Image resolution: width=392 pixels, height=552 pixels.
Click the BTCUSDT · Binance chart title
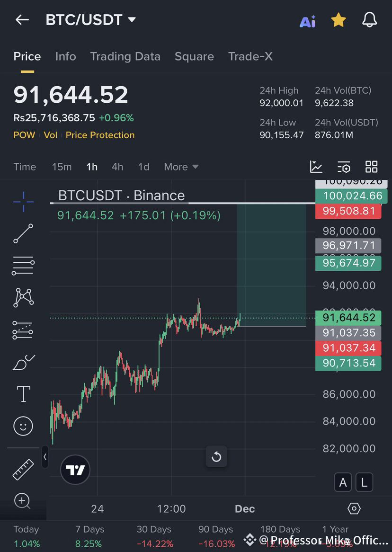click(x=121, y=196)
